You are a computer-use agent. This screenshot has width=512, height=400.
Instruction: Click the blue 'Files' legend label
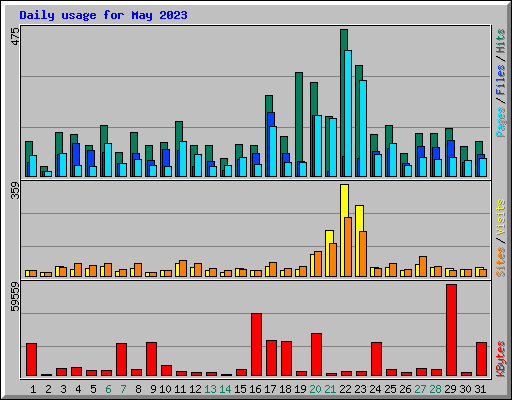501,80
